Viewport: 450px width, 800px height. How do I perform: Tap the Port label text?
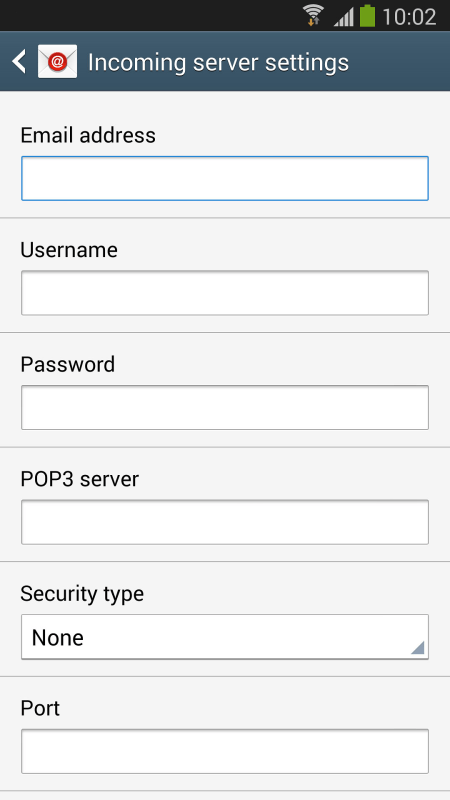click(40, 709)
